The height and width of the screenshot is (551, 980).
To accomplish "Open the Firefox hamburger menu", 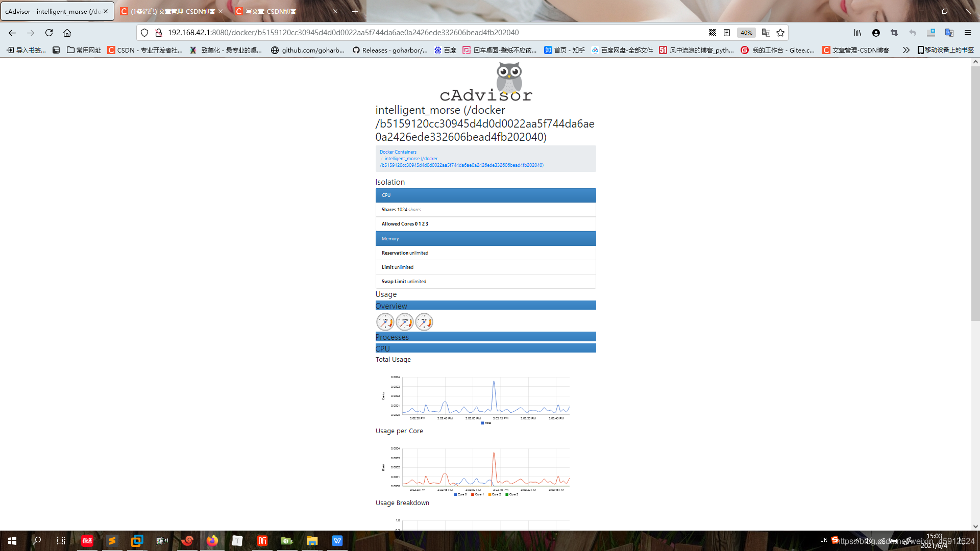I will pyautogui.click(x=968, y=33).
